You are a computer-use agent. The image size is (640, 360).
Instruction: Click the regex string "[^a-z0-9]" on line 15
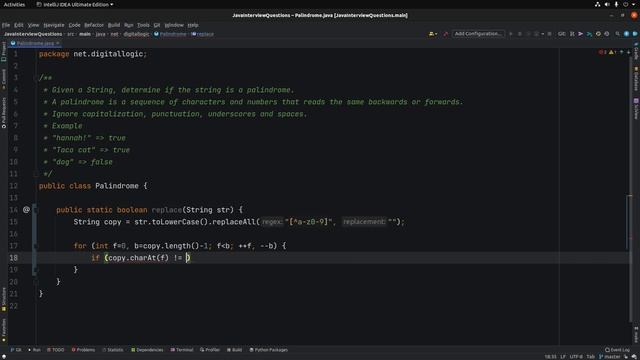[x=310, y=222]
